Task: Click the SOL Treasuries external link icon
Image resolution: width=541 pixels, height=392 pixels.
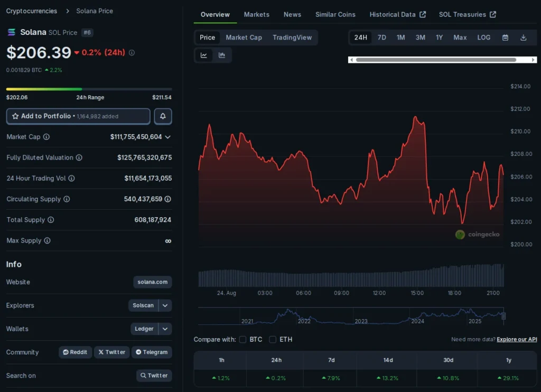Action: (x=493, y=14)
